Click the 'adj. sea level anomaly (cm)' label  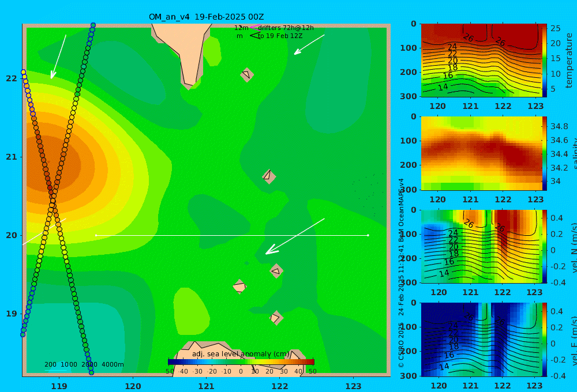241,354
